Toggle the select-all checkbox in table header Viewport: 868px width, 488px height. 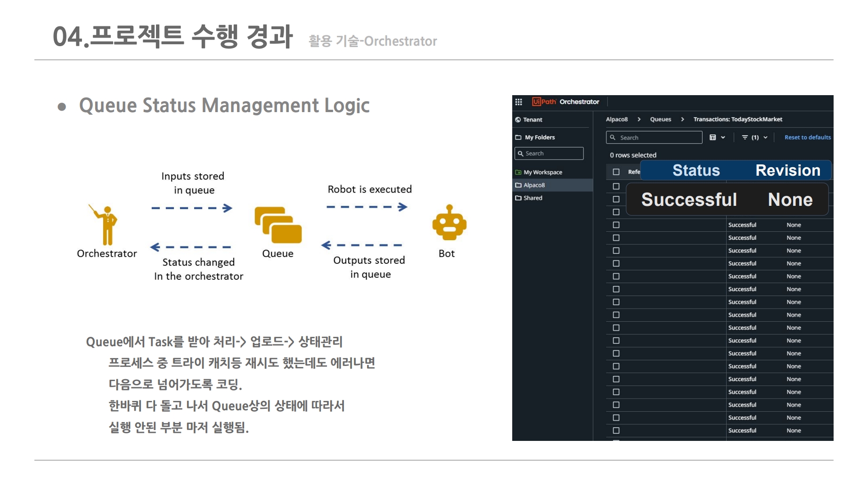[616, 172]
